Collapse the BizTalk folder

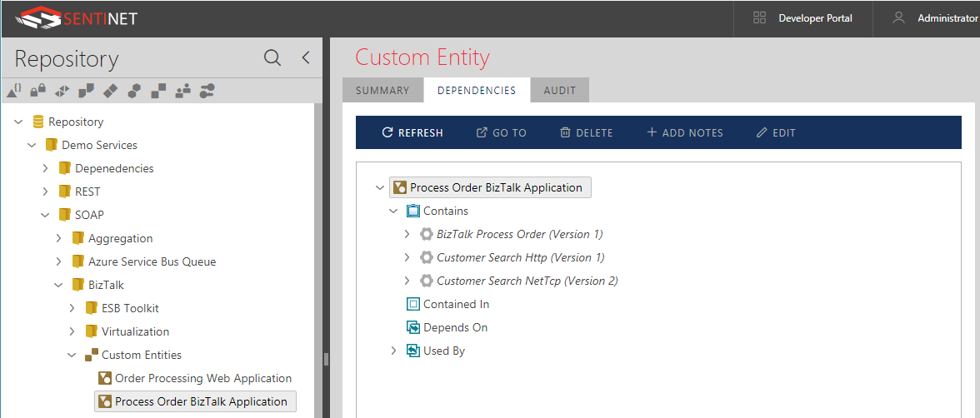point(58,285)
